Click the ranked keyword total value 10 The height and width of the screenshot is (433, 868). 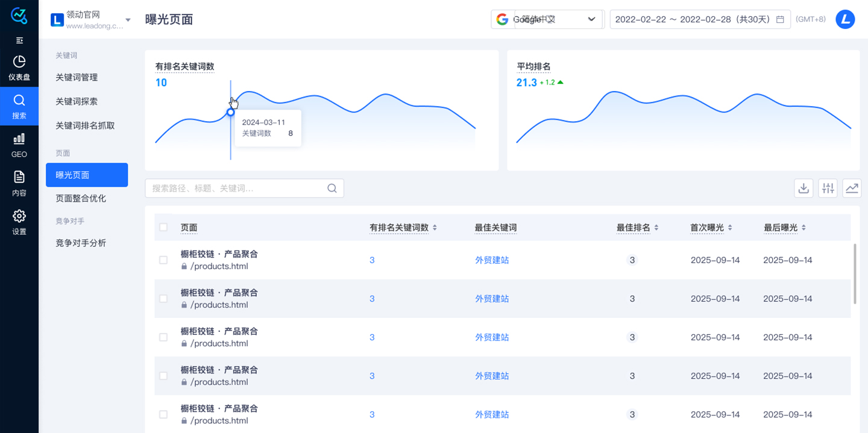[161, 83]
